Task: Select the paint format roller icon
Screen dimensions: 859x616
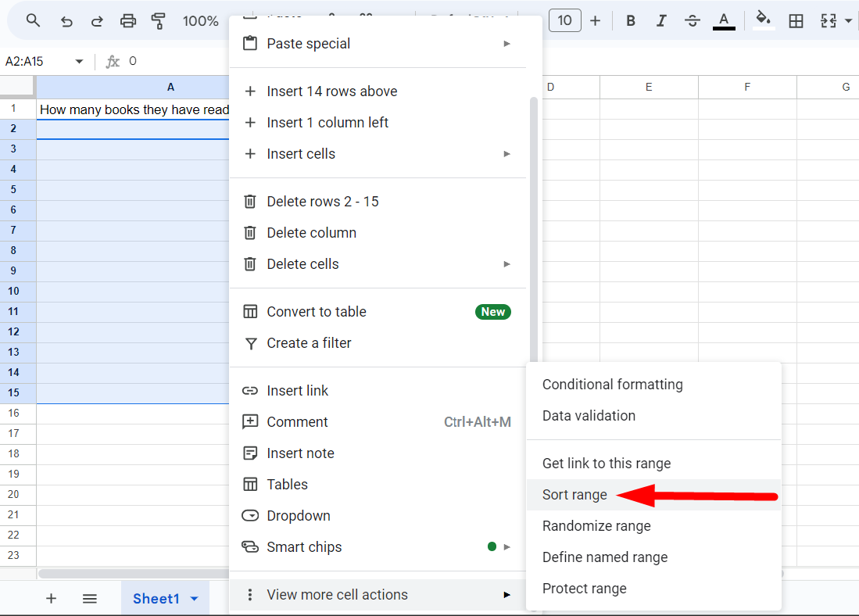Action: tap(159, 21)
